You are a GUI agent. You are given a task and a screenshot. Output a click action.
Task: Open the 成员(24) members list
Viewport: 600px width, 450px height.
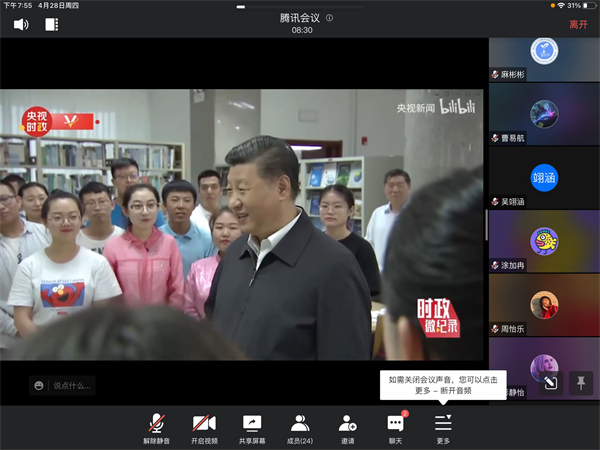pos(299,428)
